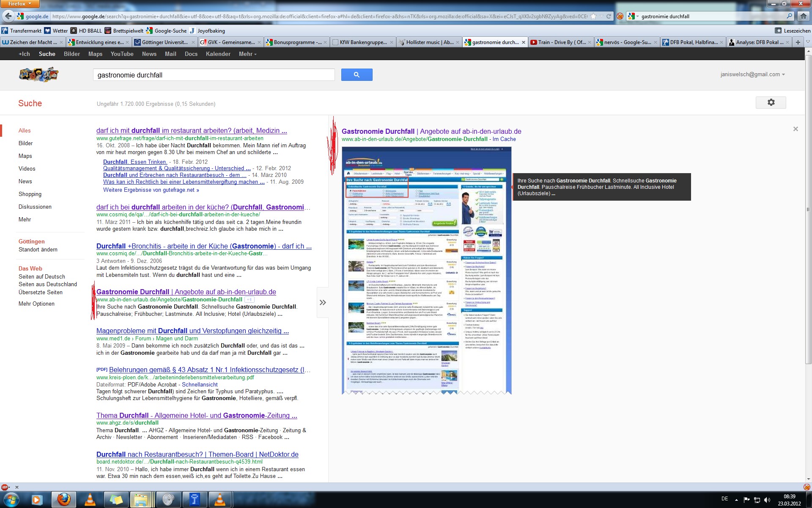
Task: Launch VLC from the taskbar
Action: (90, 500)
